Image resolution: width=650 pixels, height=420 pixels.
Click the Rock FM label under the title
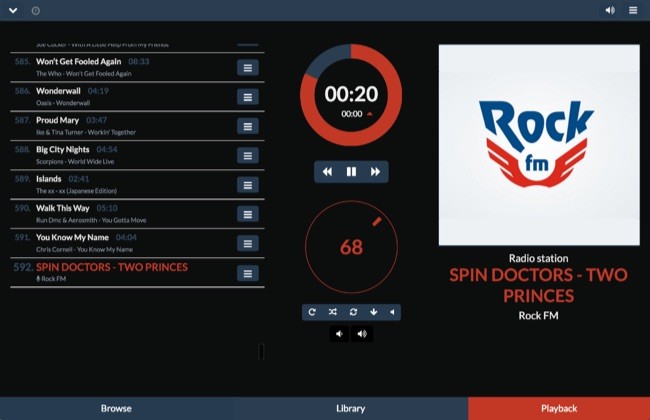[x=538, y=316]
